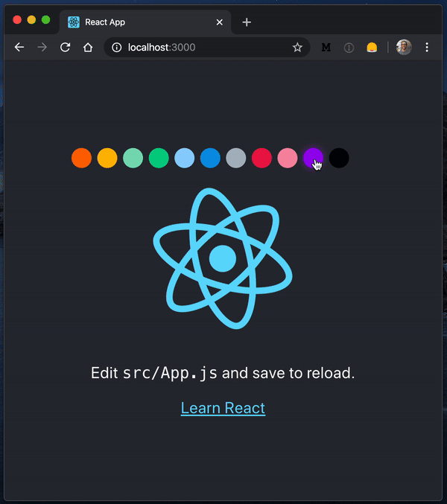This screenshot has width=447, height=504.
Task: Open the user profile avatar
Action: click(404, 47)
